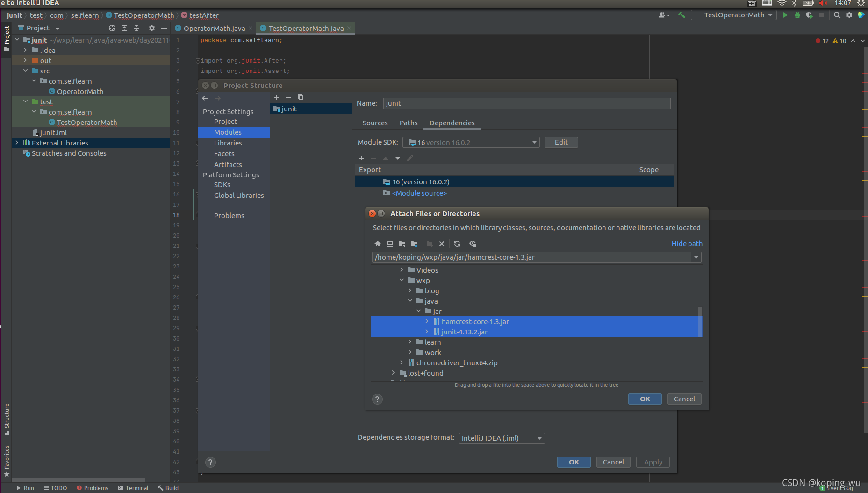
Task: Click Edit next to Module SDK
Action: [561, 142]
